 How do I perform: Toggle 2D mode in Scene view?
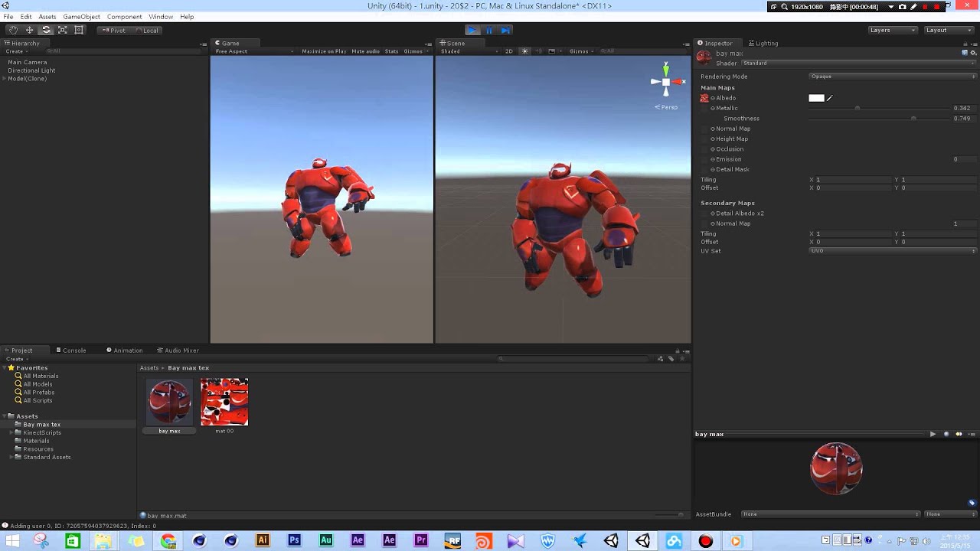pos(509,51)
